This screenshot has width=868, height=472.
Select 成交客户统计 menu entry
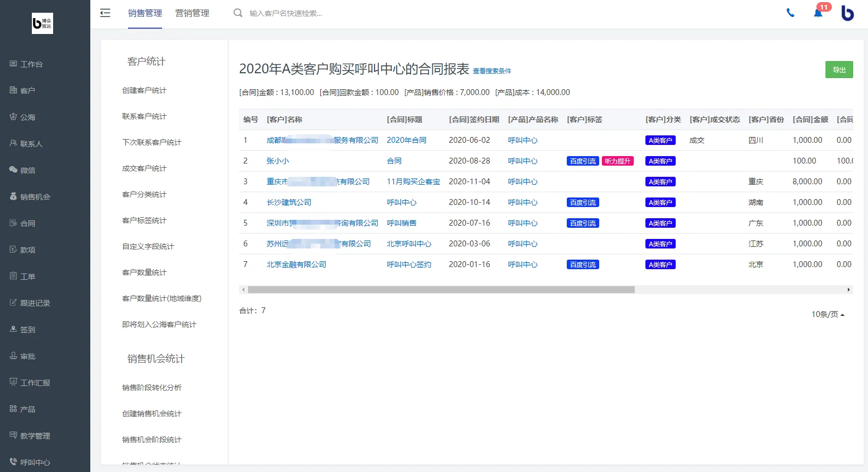(144, 168)
